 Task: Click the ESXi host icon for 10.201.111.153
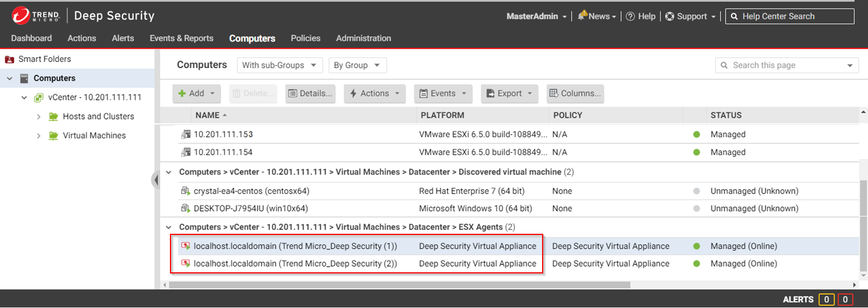[186, 134]
